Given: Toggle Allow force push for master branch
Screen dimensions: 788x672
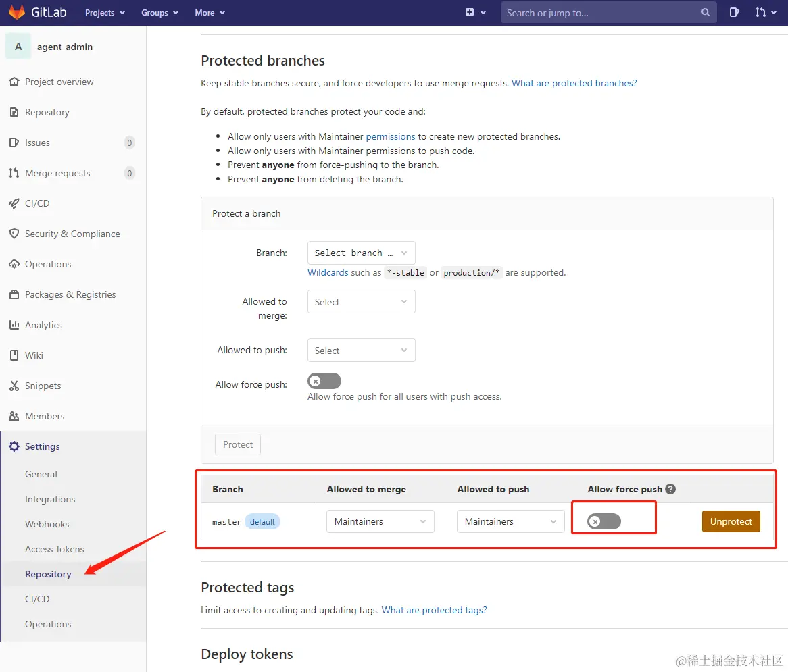Looking at the screenshot, I should tap(604, 521).
